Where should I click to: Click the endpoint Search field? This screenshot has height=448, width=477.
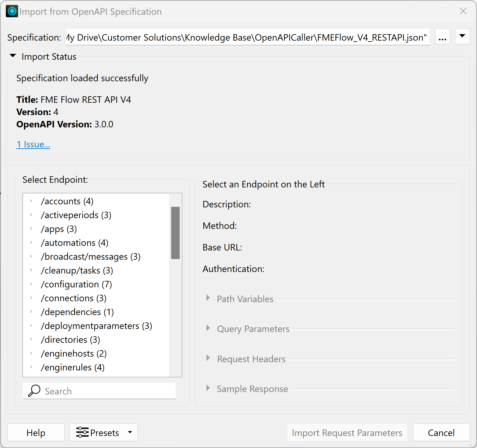click(x=108, y=391)
